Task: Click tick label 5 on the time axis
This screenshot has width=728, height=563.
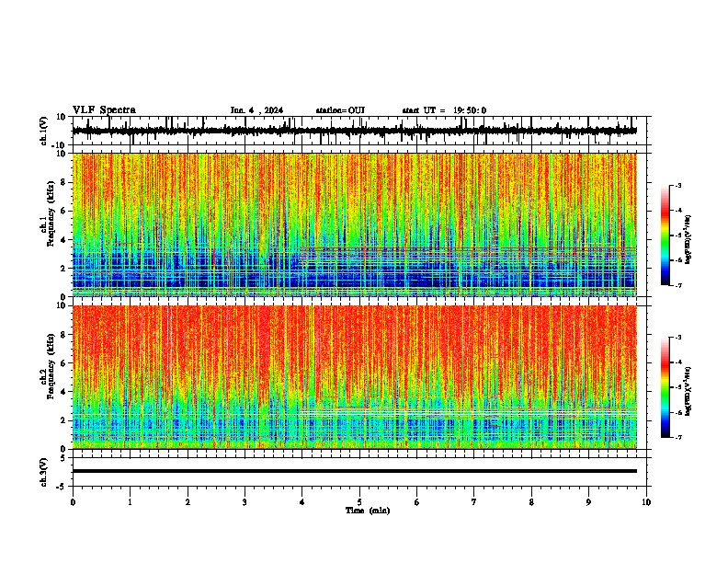Action: [x=359, y=502]
